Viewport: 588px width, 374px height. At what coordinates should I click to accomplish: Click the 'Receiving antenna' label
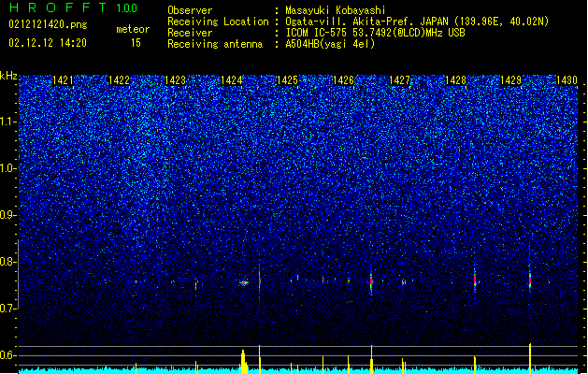[215, 44]
